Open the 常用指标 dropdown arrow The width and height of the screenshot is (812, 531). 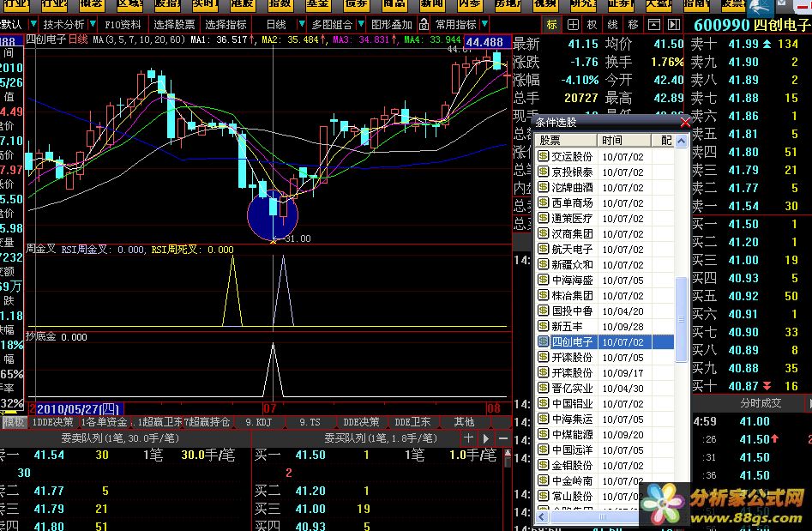(x=484, y=24)
